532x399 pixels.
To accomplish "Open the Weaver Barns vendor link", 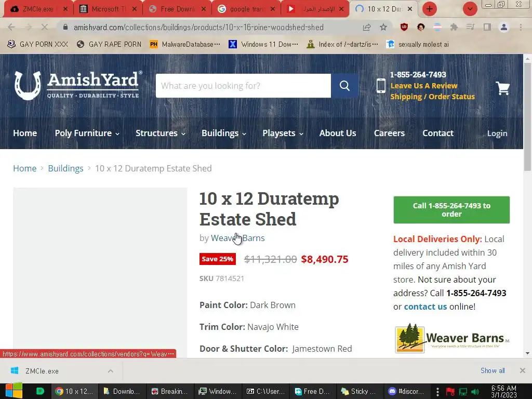I will pyautogui.click(x=237, y=238).
